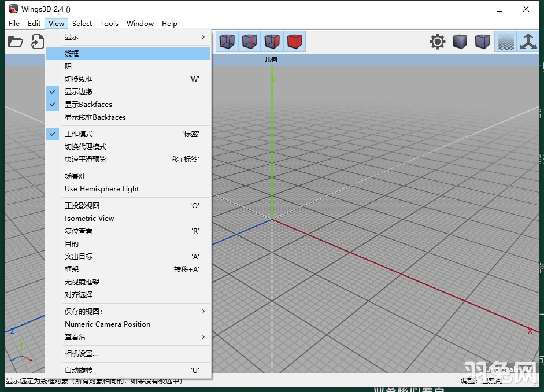Image resolution: width=544 pixels, height=392 pixels.
Task: Click the import scene icon next to folder
Action: 38,42
